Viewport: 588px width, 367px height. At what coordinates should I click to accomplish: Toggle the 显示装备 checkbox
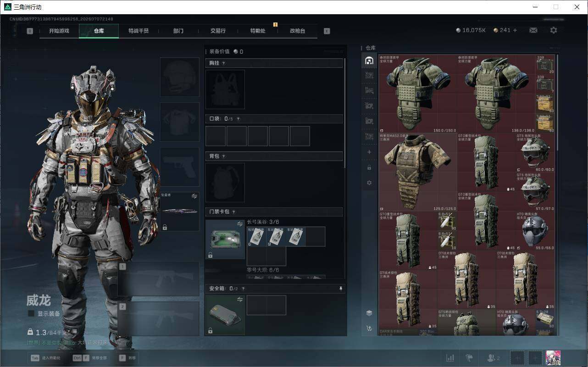click(x=31, y=313)
